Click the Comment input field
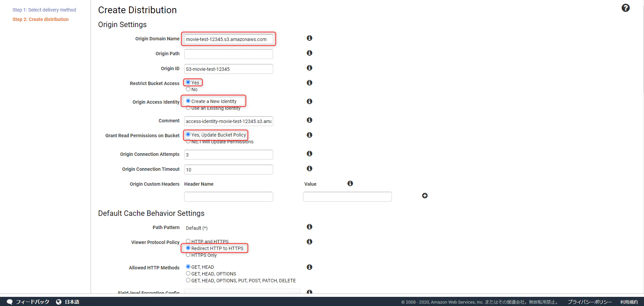Viewport: 644px width, 306px height. [229, 121]
